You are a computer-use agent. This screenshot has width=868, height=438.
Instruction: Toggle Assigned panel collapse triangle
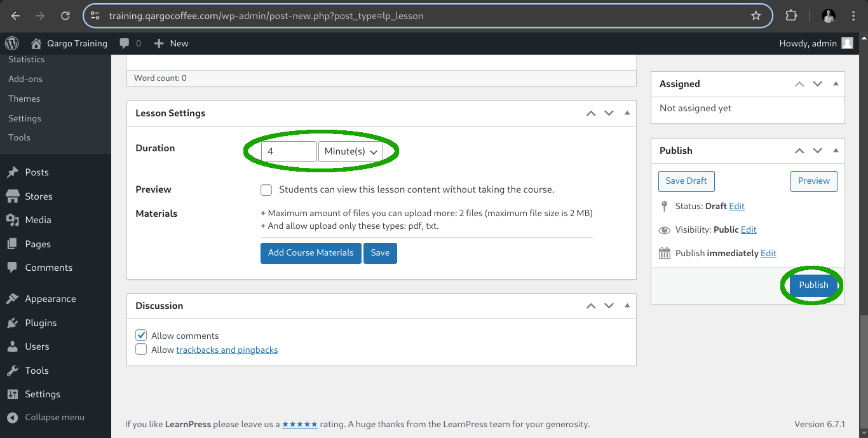[x=836, y=84]
